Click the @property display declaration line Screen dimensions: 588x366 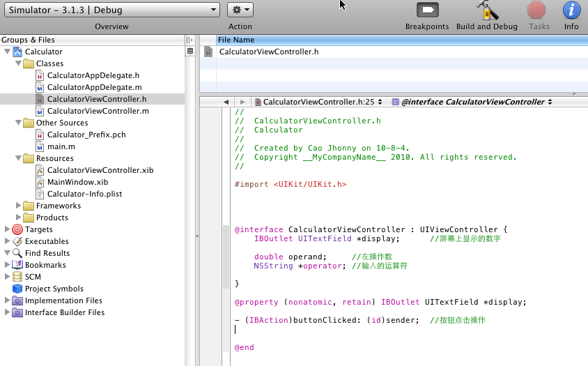(380, 302)
